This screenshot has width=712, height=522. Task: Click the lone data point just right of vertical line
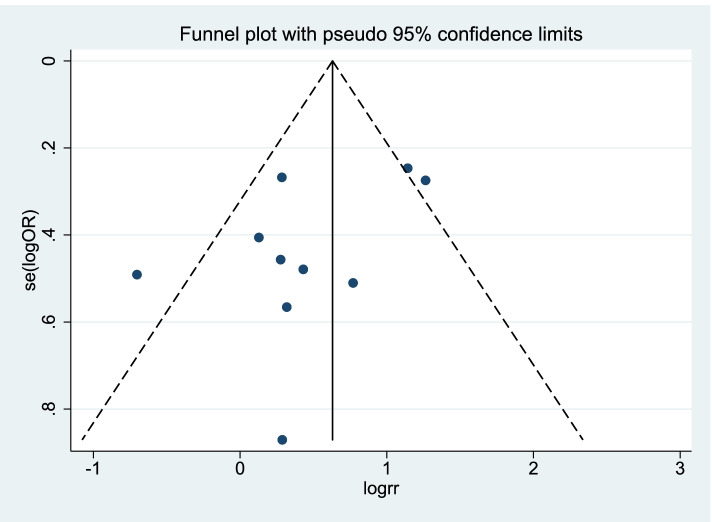click(353, 283)
